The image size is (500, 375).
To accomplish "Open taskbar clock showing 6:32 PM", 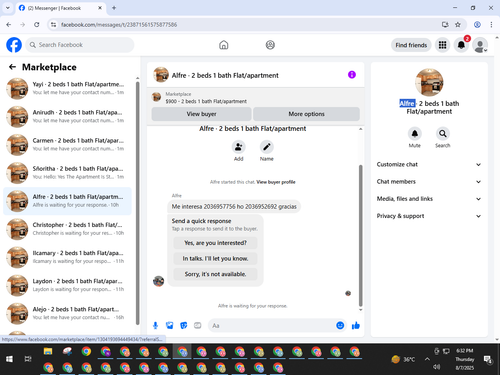I will 465,359.
